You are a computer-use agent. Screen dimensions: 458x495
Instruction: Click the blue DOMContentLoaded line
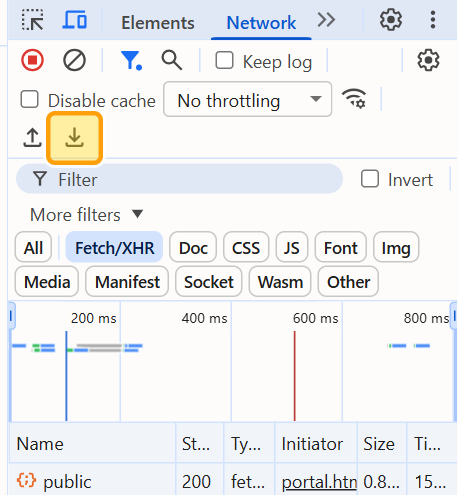click(66, 376)
